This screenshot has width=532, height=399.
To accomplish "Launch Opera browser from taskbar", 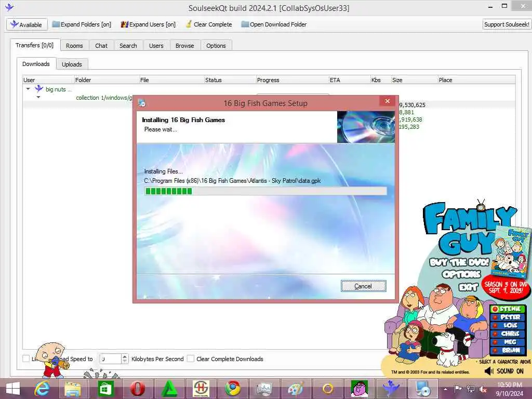I will click(x=137, y=389).
